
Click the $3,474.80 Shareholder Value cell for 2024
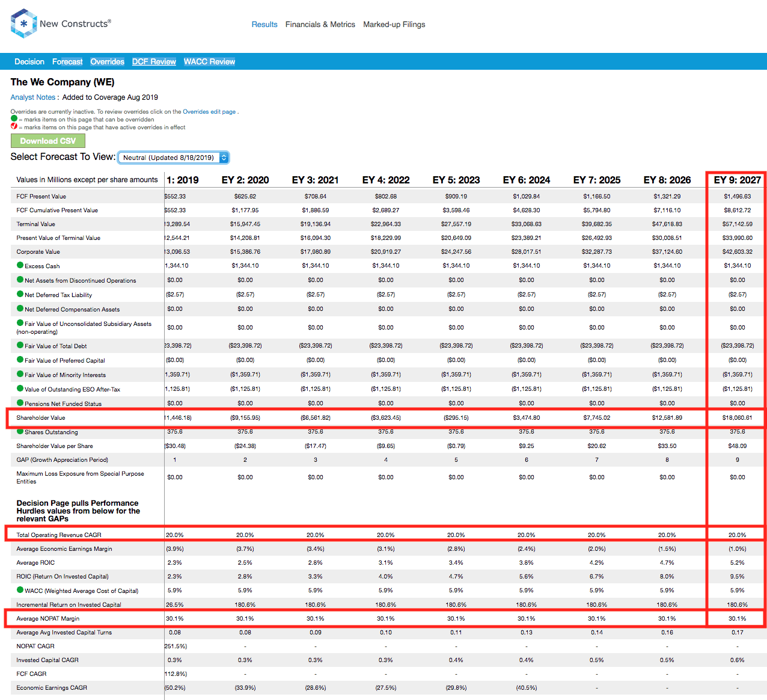[x=527, y=418]
